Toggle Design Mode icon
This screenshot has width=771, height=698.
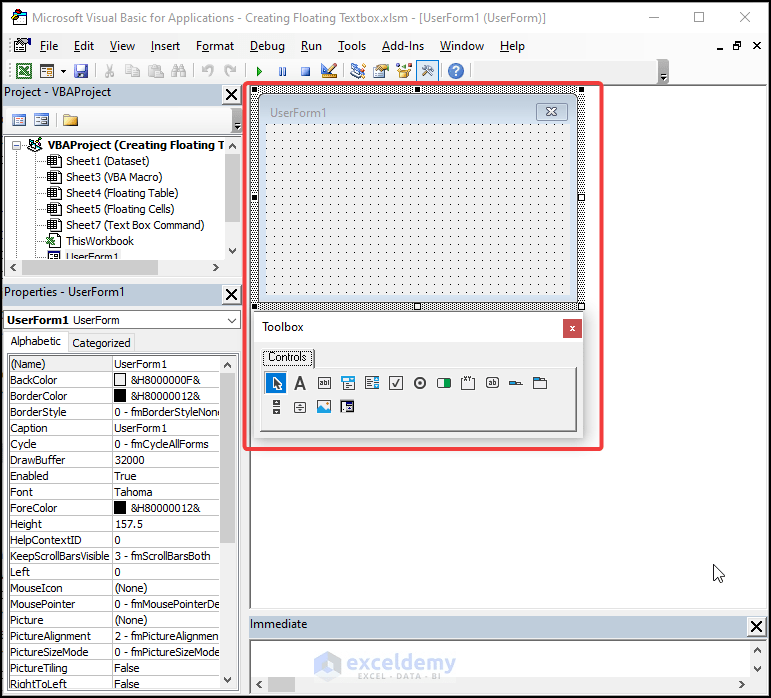(x=329, y=71)
